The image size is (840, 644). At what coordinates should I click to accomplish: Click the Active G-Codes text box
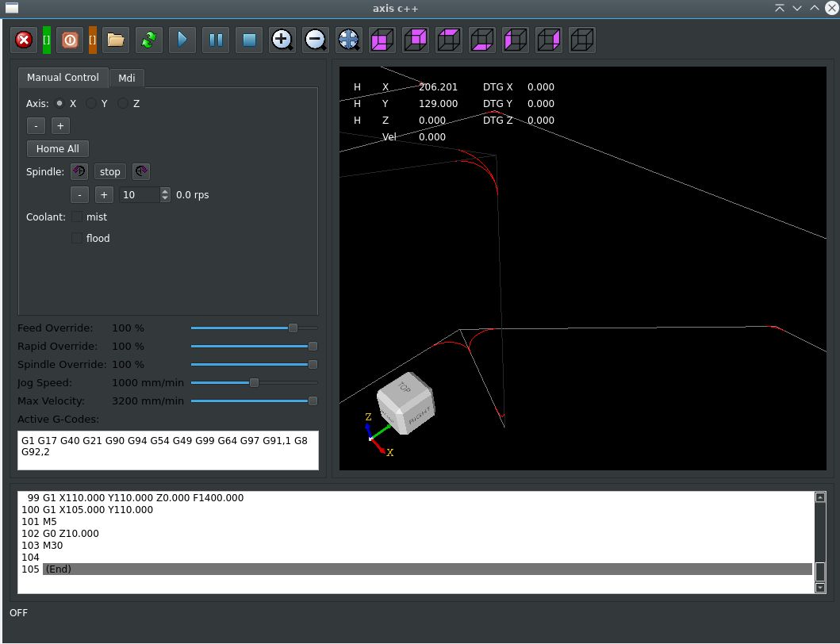(x=168, y=450)
